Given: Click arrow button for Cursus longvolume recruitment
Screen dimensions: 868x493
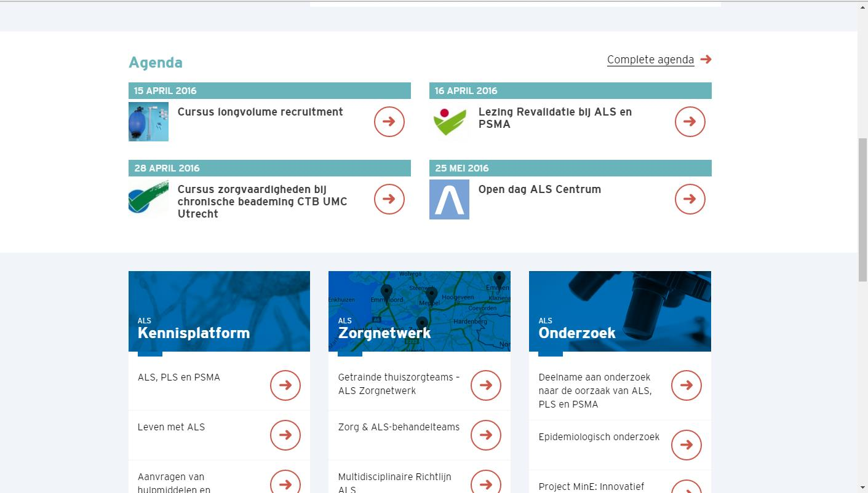Looking at the screenshot, I should (x=389, y=122).
